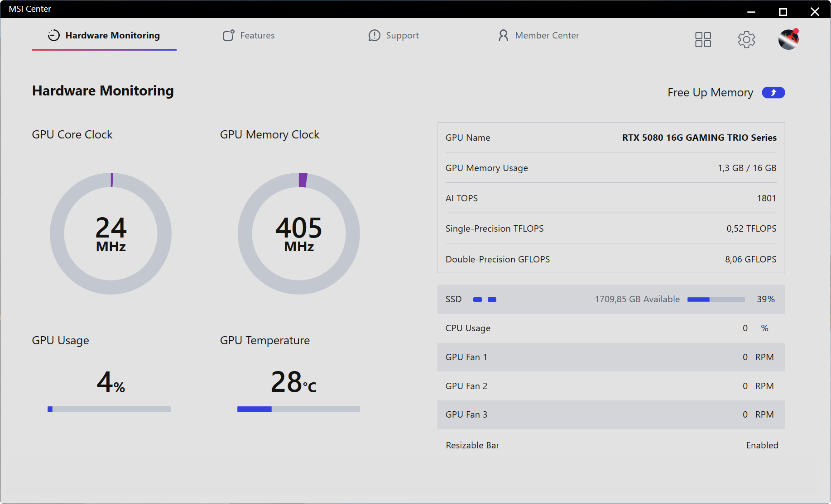831x504 pixels.
Task: Click the GPU Core Clock 24 MHz gauge
Action: (x=111, y=233)
